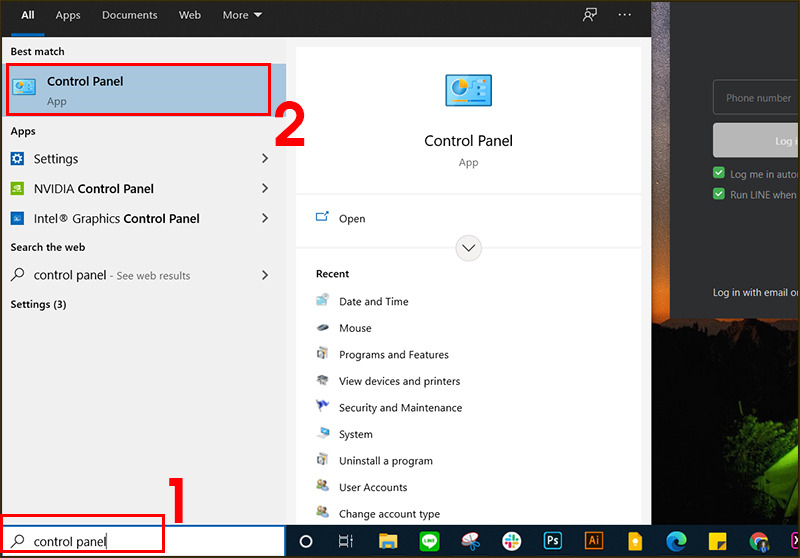Image resolution: width=800 pixels, height=558 pixels.
Task: Open Change account type from Recent
Action: click(x=389, y=514)
